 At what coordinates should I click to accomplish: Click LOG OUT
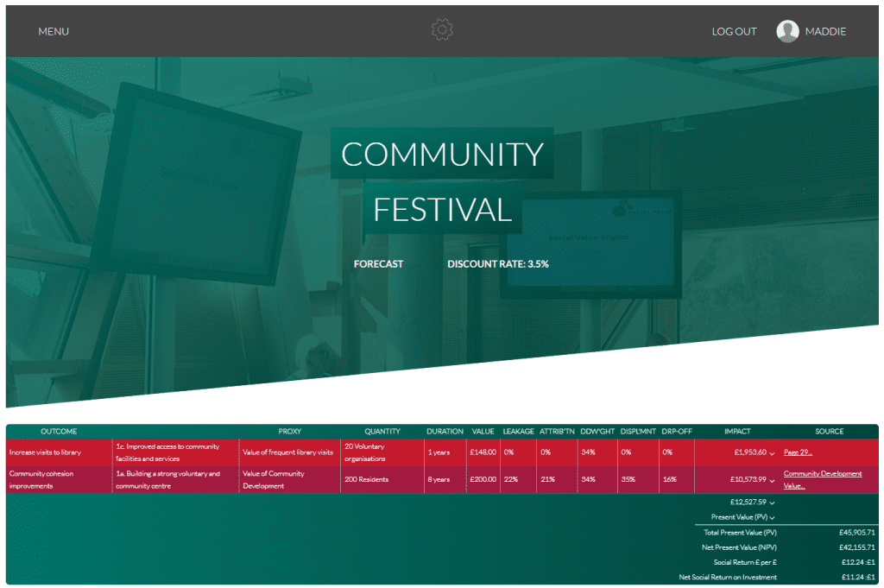(733, 31)
